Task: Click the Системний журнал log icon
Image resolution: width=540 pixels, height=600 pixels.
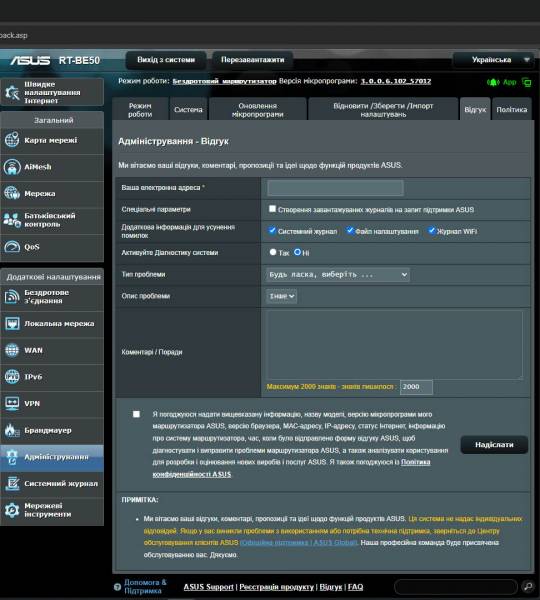Action: tap(12, 484)
